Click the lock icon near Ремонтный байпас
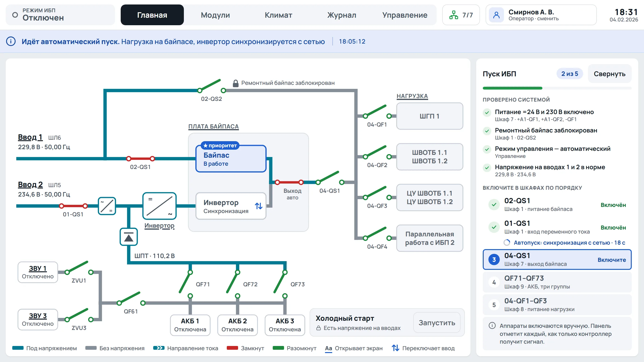 (235, 83)
